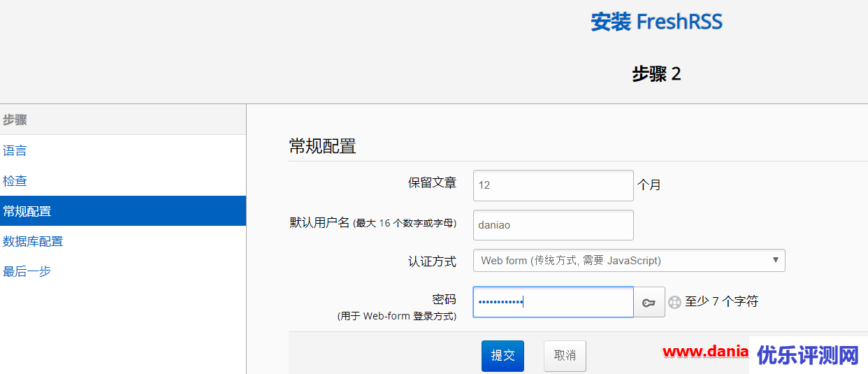The image size is (868, 374).
Task: Click the 步骤 sidebar header
Action: tap(15, 120)
